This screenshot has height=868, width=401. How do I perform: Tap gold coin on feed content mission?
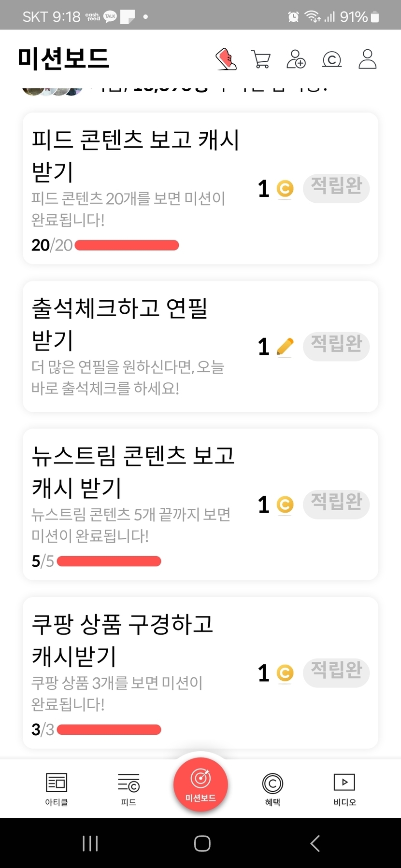[x=285, y=188]
